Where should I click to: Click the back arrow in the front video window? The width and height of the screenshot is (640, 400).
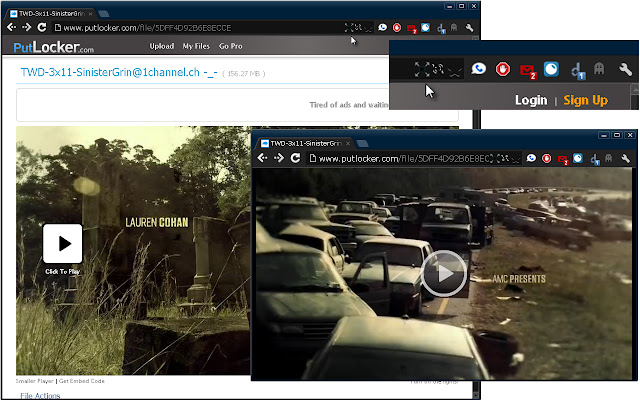tap(262, 158)
